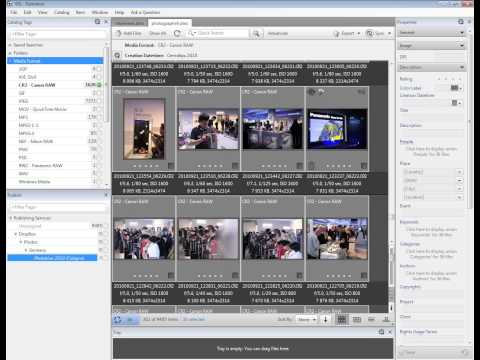Open the Catalog menu
The width and height of the screenshot is (480, 360).
pos(62,12)
